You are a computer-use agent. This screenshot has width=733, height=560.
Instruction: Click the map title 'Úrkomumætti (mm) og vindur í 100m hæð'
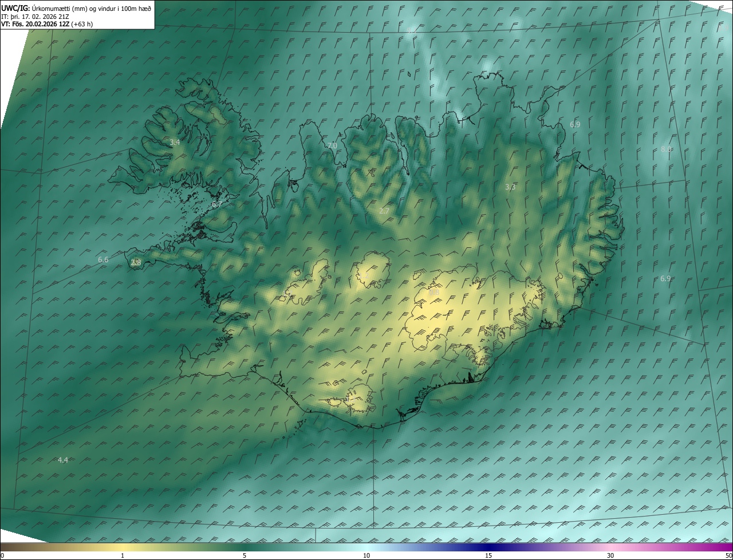90,8
